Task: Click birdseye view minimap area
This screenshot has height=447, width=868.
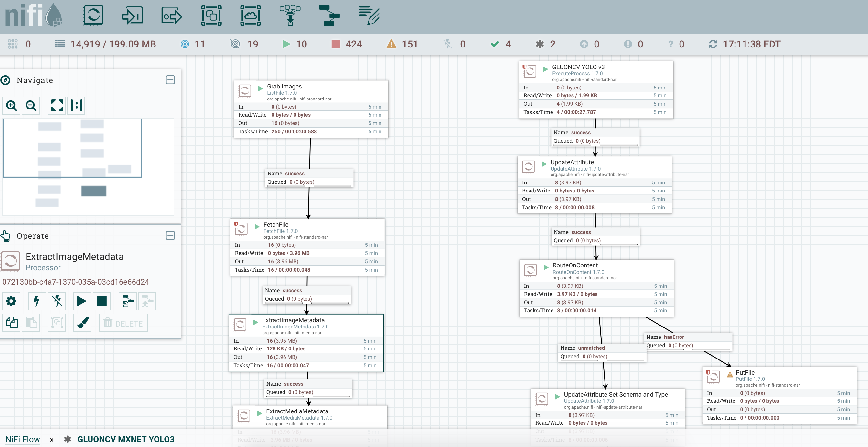Action: 88,167
